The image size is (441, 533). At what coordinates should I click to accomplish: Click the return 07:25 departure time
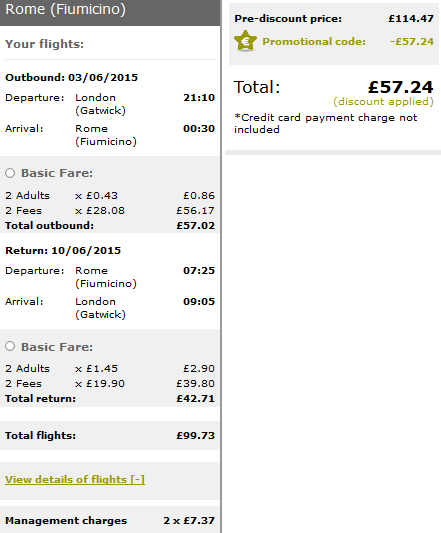pos(199,271)
